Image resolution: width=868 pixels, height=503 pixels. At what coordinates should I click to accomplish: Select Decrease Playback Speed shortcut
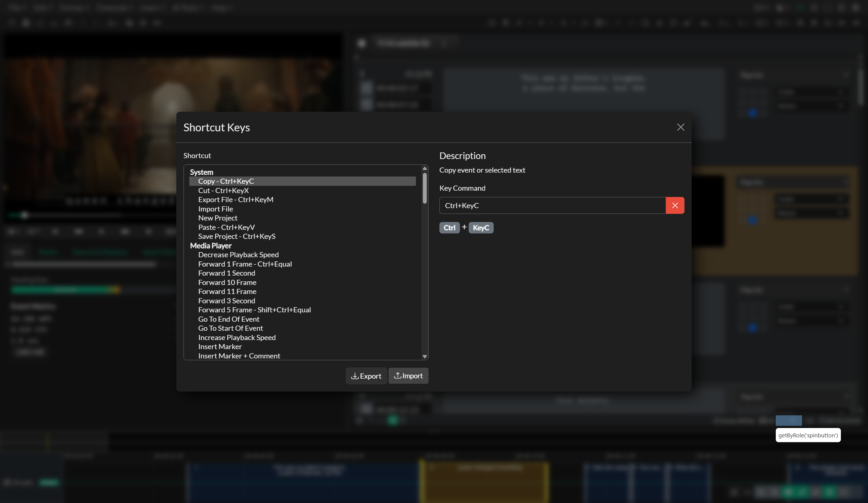point(302,255)
